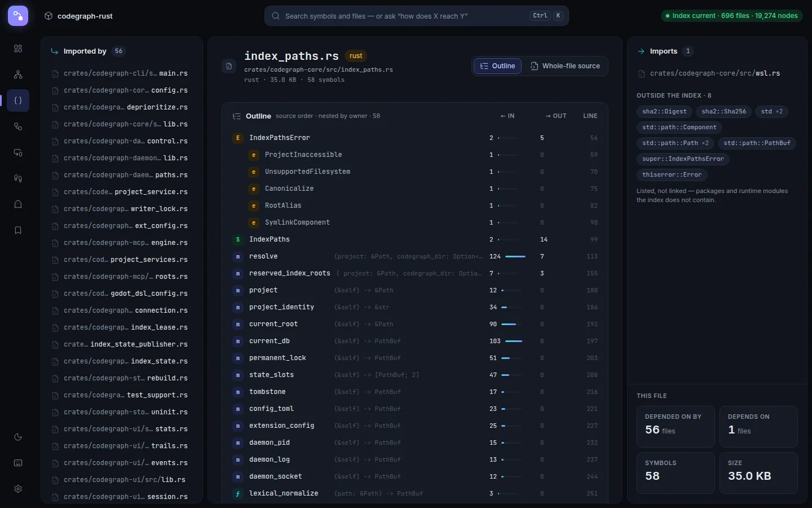Select the UnsupportedFilesystem variant row

pos(415,172)
